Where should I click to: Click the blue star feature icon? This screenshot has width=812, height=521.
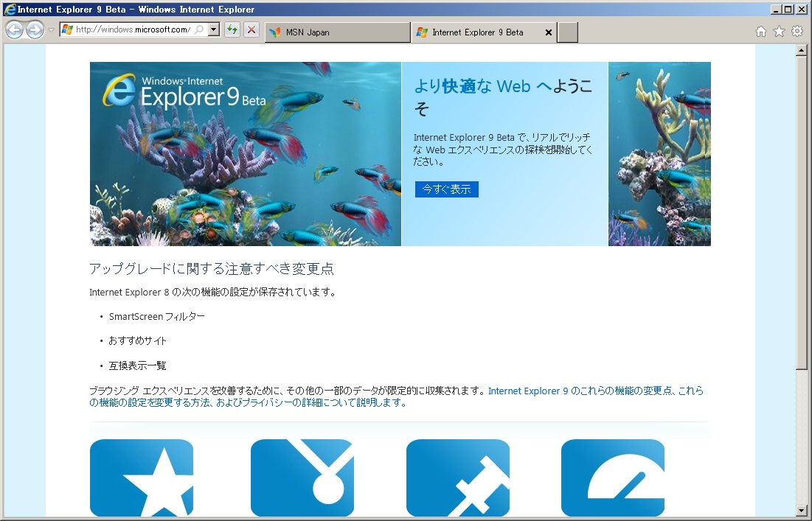tap(142, 478)
